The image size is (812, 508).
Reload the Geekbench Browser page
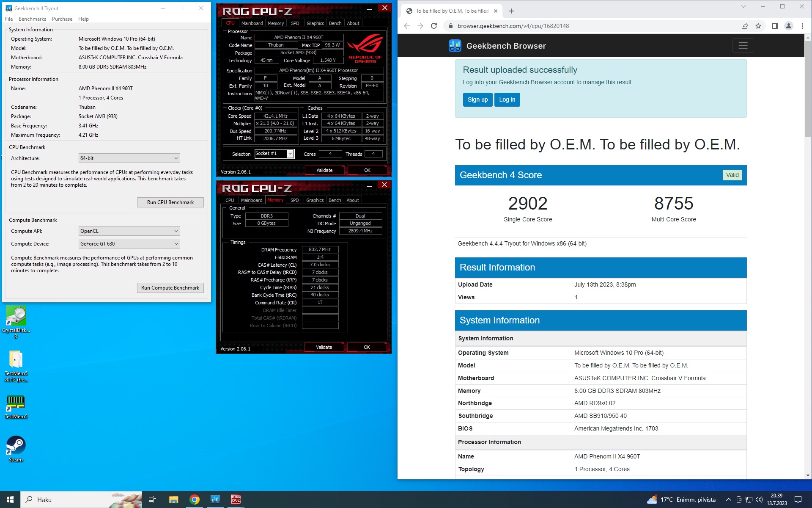coord(434,26)
